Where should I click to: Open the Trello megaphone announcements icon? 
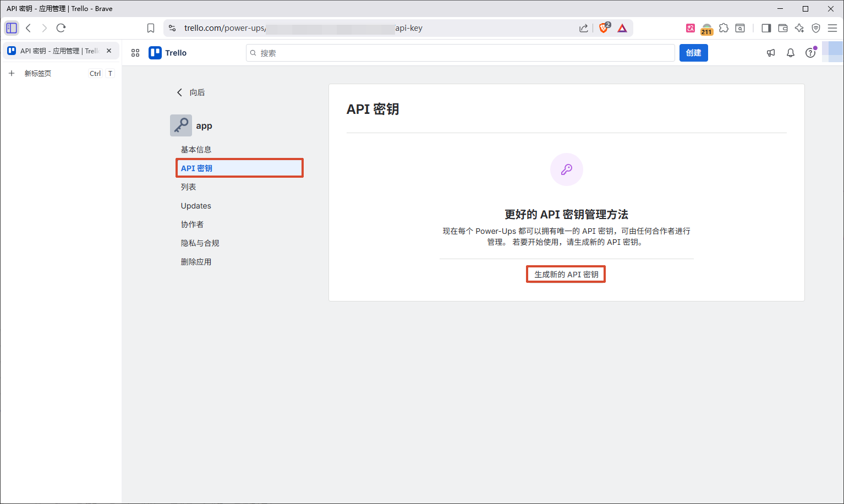771,53
